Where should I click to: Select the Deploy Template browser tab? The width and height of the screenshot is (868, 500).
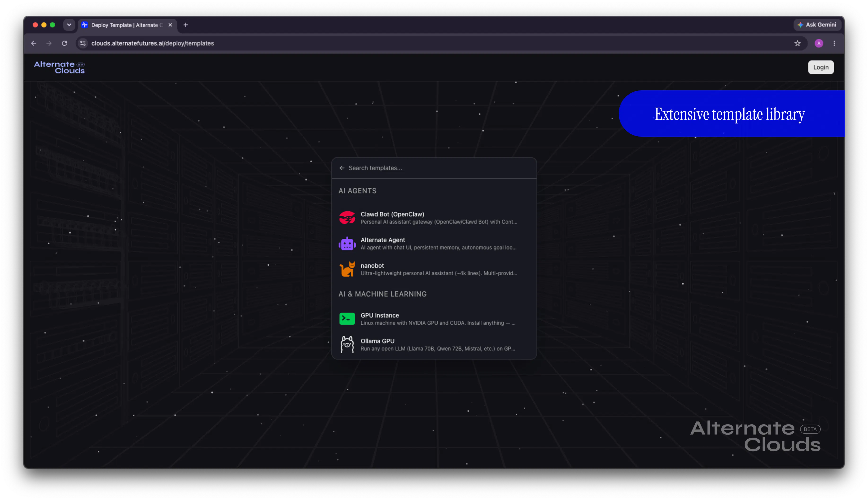(127, 25)
